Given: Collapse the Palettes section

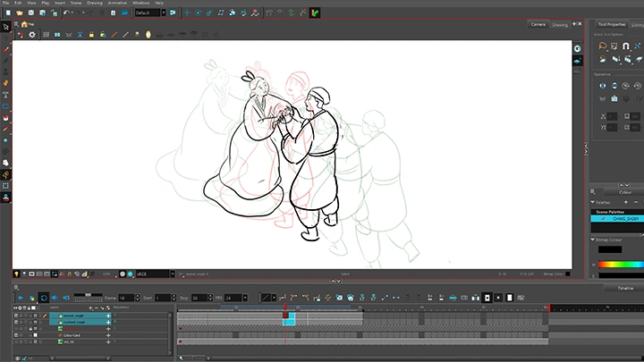Looking at the screenshot, I should click(x=593, y=202).
